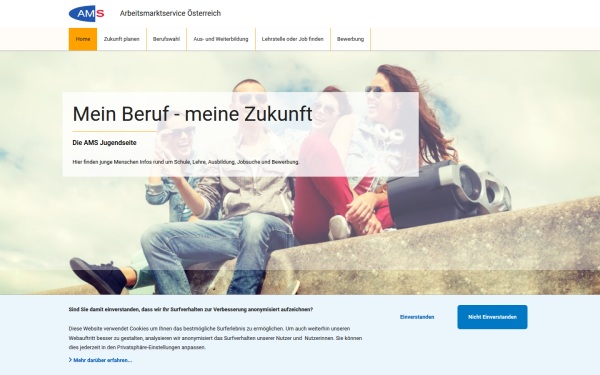Click the chevron before Mehr darüber erfahren
This screenshot has width=600, height=375.
70,360
